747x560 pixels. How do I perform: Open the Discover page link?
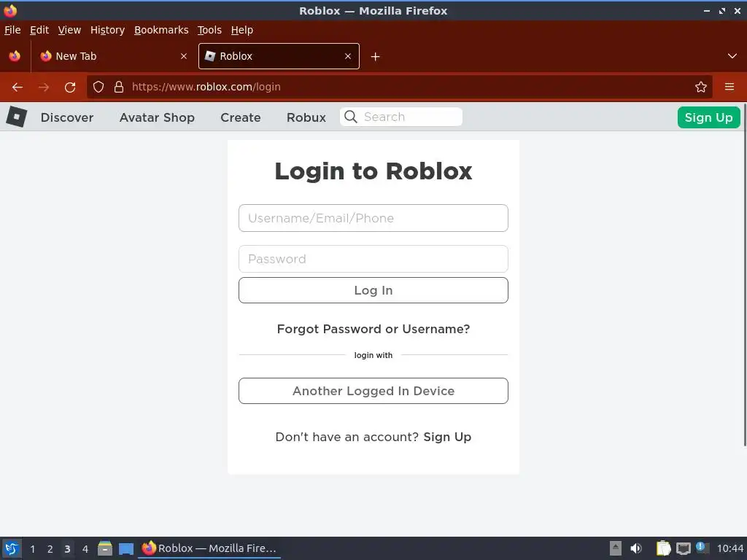click(67, 117)
